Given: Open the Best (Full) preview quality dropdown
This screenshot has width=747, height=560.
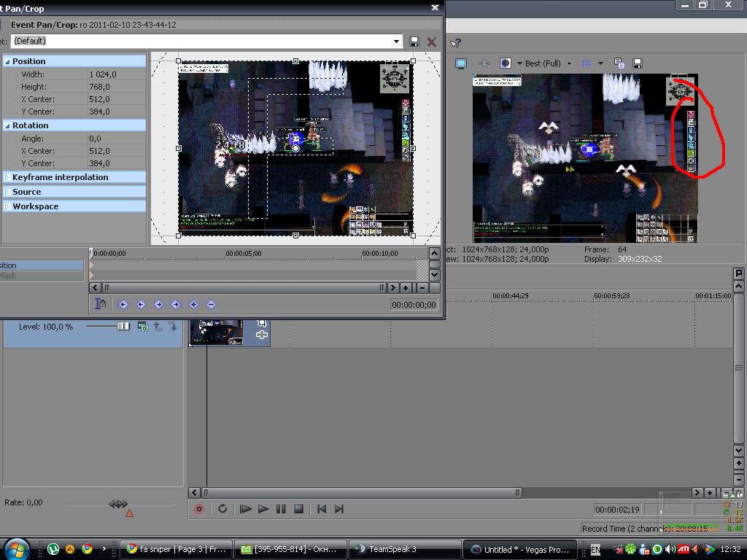Looking at the screenshot, I should click(548, 63).
